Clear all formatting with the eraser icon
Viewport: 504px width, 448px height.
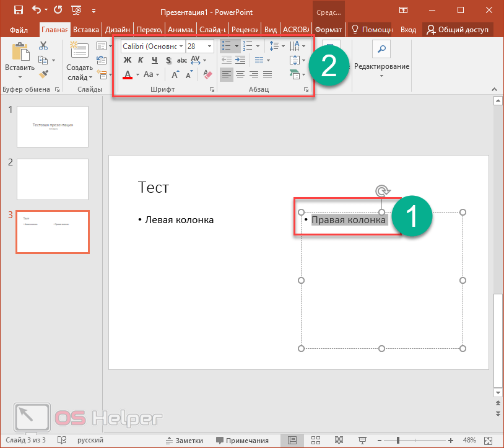tap(207, 74)
